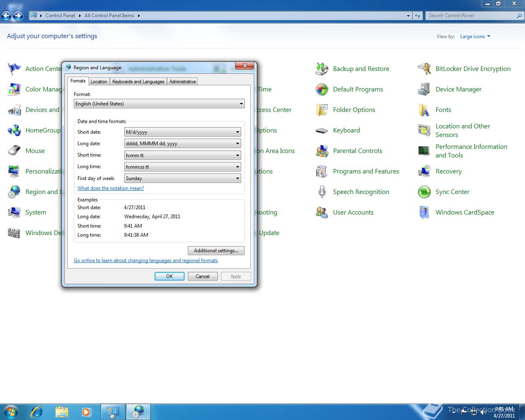Open recent pages arrow beside Forward
The width and height of the screenshot is (525, 420).
point(26,16)
